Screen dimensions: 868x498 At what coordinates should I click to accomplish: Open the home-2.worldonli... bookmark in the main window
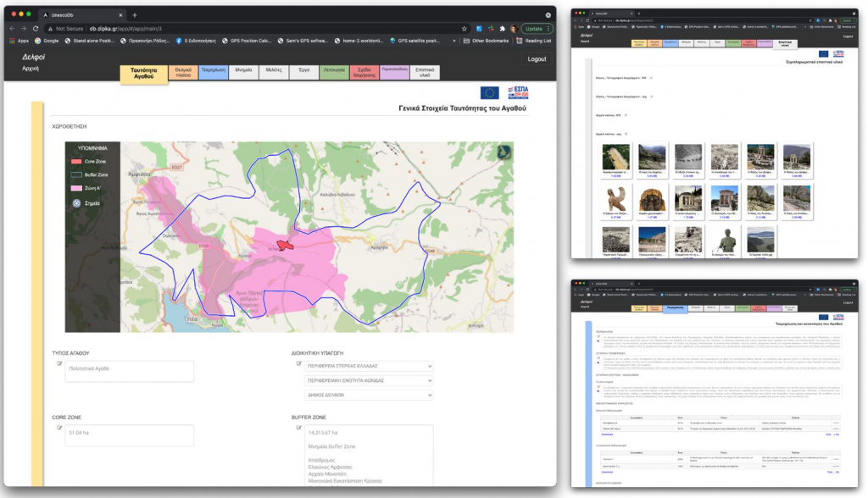359,41
